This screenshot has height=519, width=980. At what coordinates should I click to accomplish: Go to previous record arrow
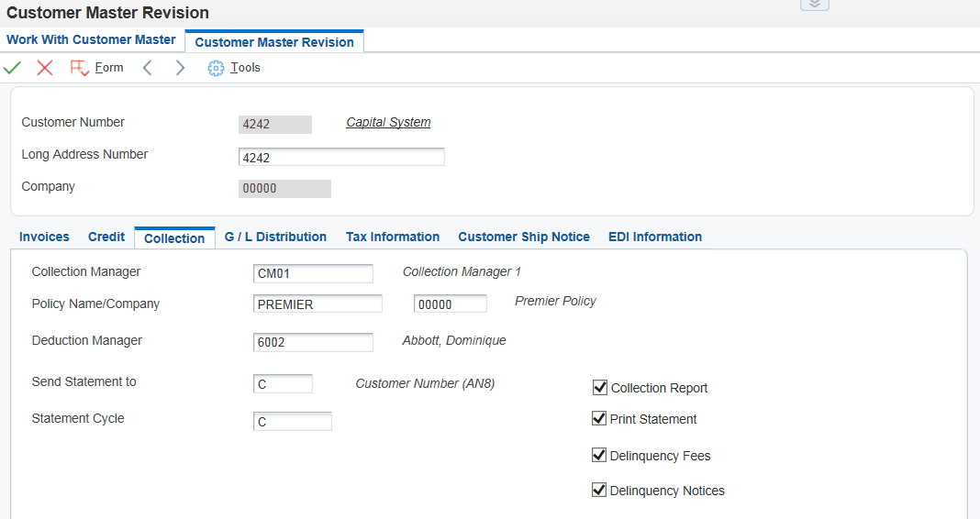148,68
